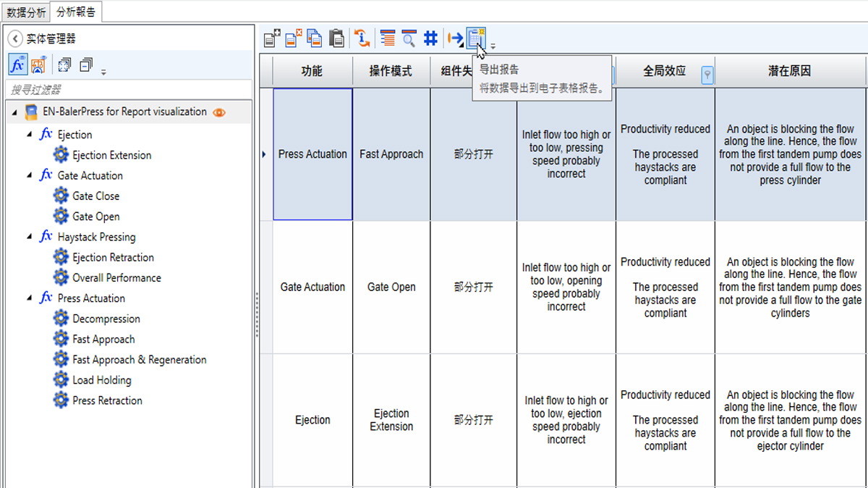Click the cause cell mentioning ejector cylinder

click(x=790, y=420)
